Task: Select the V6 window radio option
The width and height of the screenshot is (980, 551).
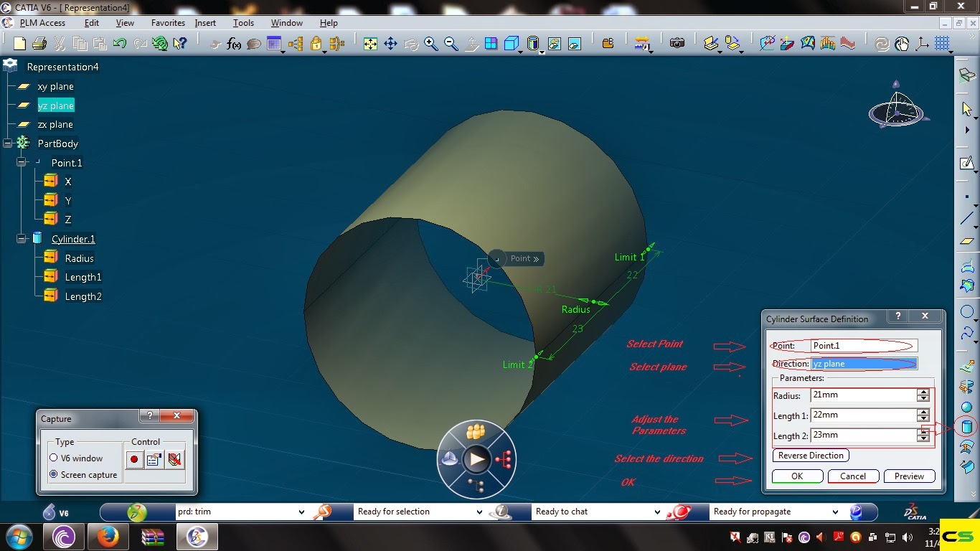Action: [x=53, y=458]
